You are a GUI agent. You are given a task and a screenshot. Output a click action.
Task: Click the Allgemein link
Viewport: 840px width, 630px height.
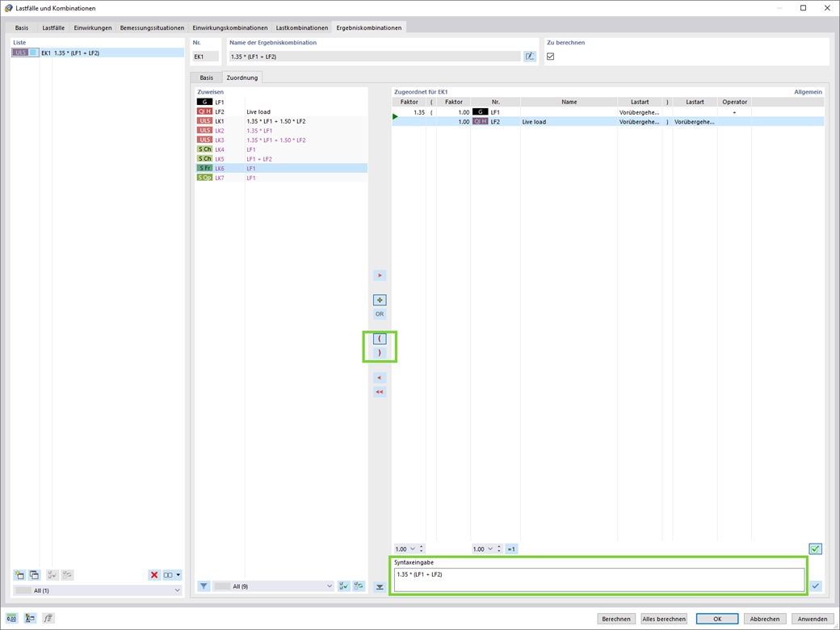(x=808, y=92)
